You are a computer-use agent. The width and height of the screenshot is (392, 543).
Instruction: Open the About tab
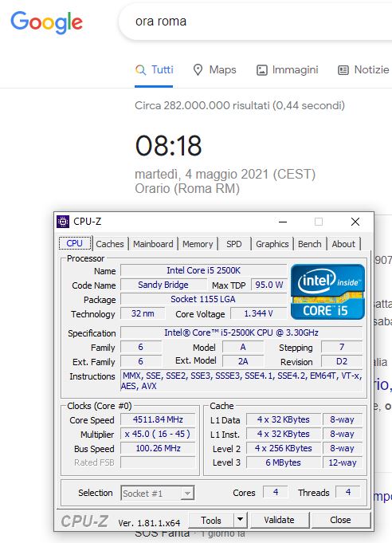tap(343, 244)
